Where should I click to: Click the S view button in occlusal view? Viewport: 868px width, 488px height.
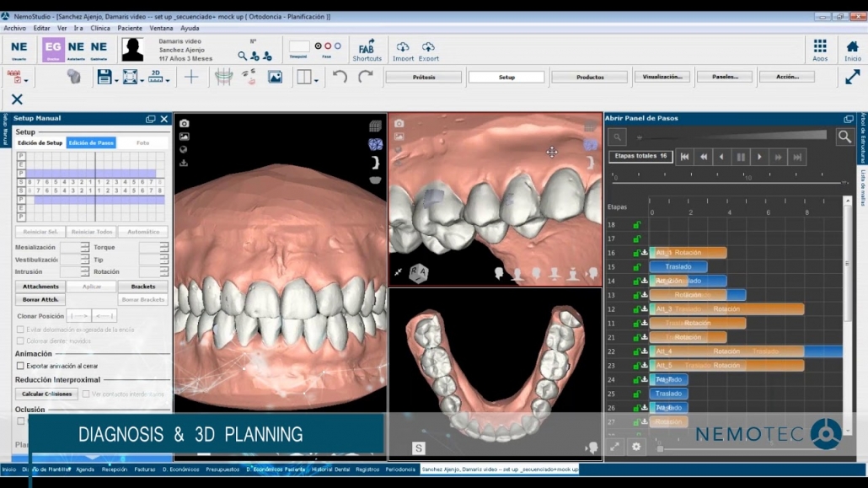click(x=419, y=448)
